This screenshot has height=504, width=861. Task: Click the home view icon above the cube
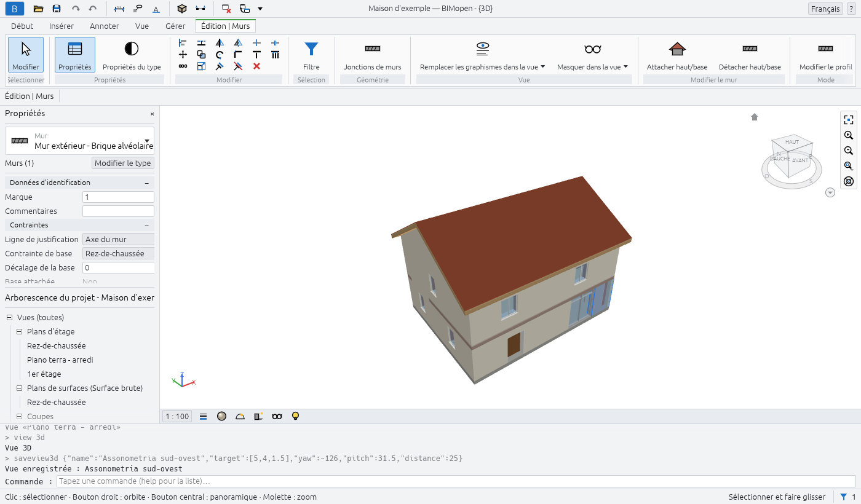755,117
